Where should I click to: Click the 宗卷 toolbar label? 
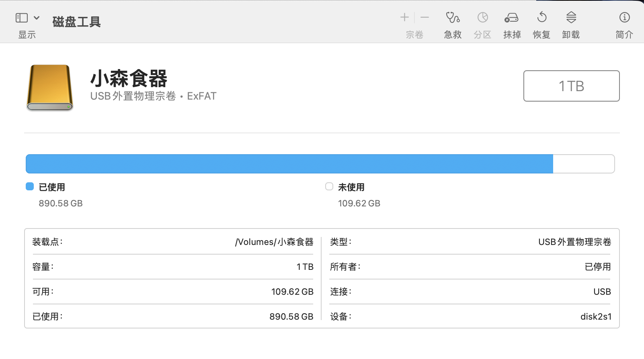point(414,35)
